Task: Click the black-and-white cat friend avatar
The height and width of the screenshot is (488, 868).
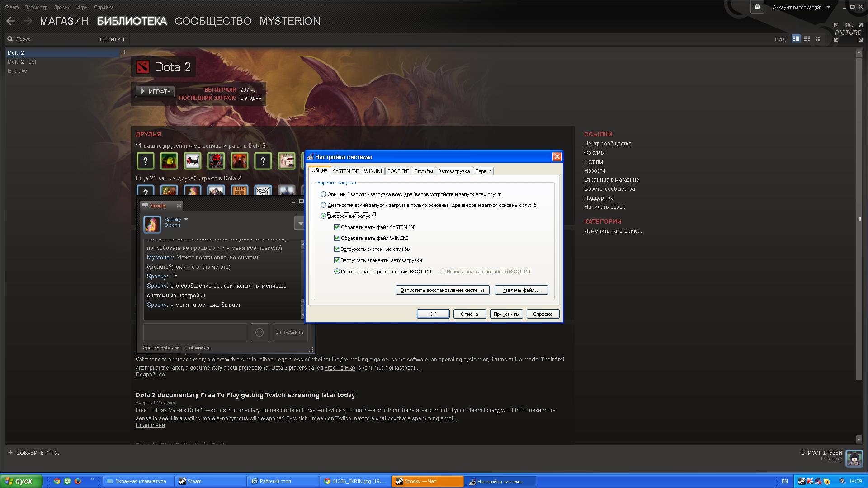Action: point(193,161)
